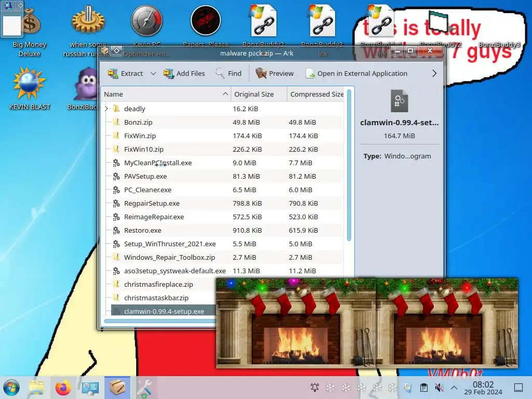Expand hidden system tray icons arrow

tap(454, 388)
